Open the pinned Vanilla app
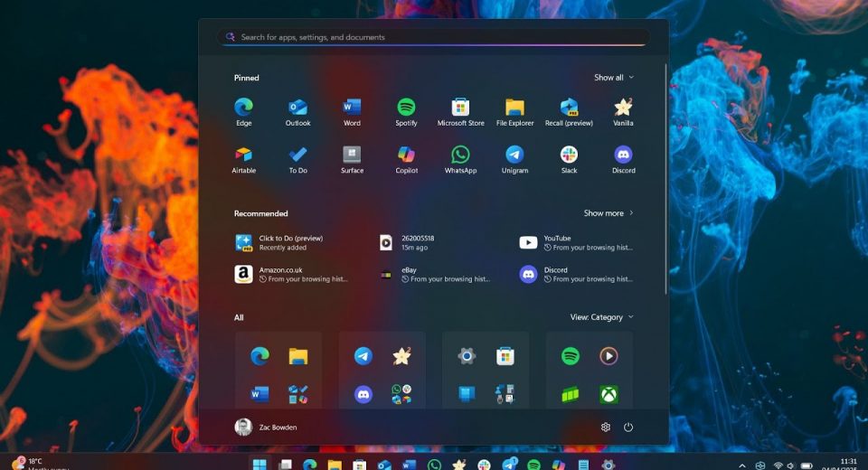Screen dimensions: 868x470 tap(623, 112)
